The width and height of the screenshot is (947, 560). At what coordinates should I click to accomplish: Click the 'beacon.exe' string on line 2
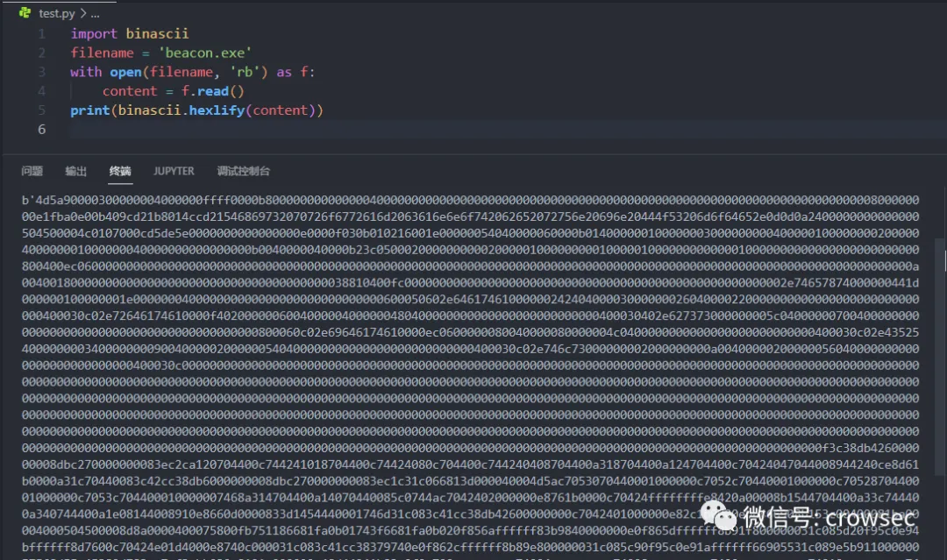pos(204,53)
